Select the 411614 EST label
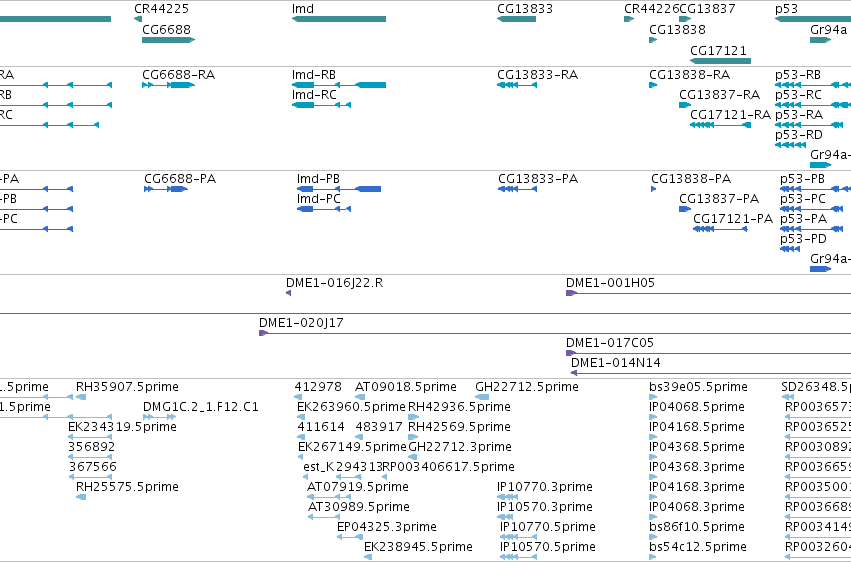Image resolution: width=851 pixels, height=562 pixels. 321,427
